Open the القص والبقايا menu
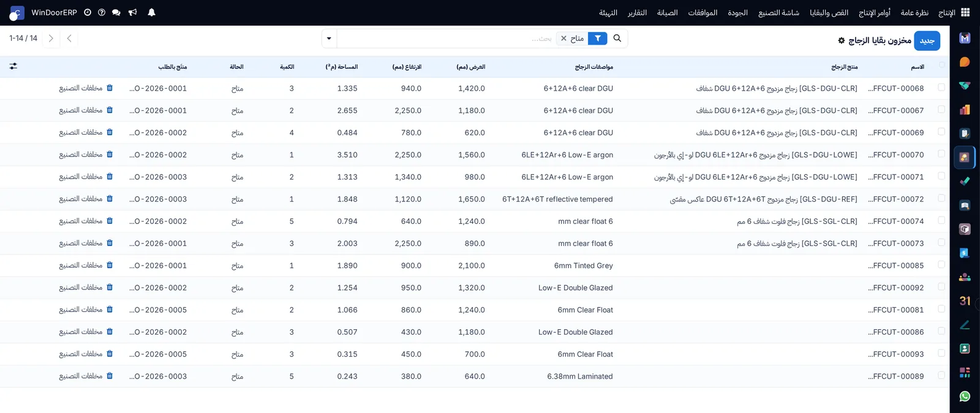 point(829,13)
